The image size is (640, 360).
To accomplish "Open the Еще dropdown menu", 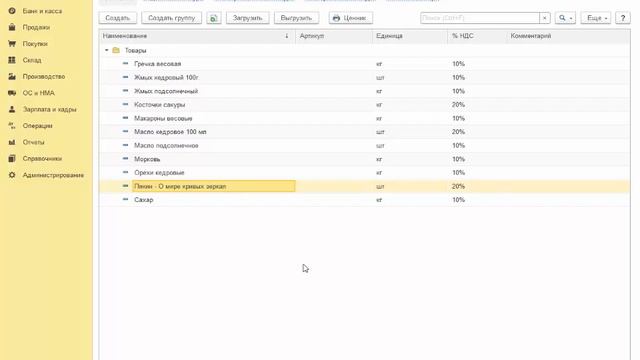I will (x=596, y=18).
